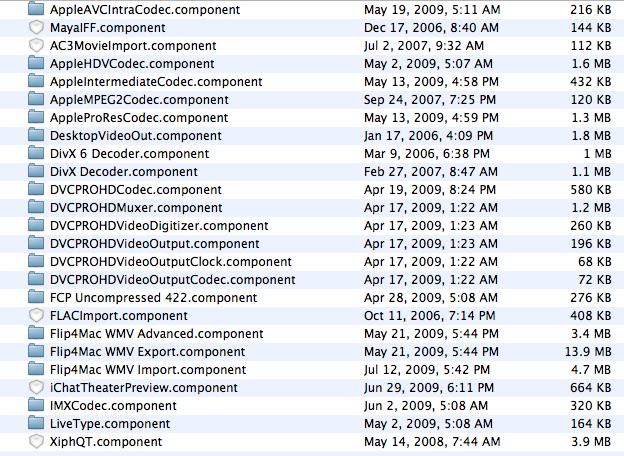624x456 pixels.
Task: Select the AppleProResCodec.component file name
Action: tap(139, 118)
